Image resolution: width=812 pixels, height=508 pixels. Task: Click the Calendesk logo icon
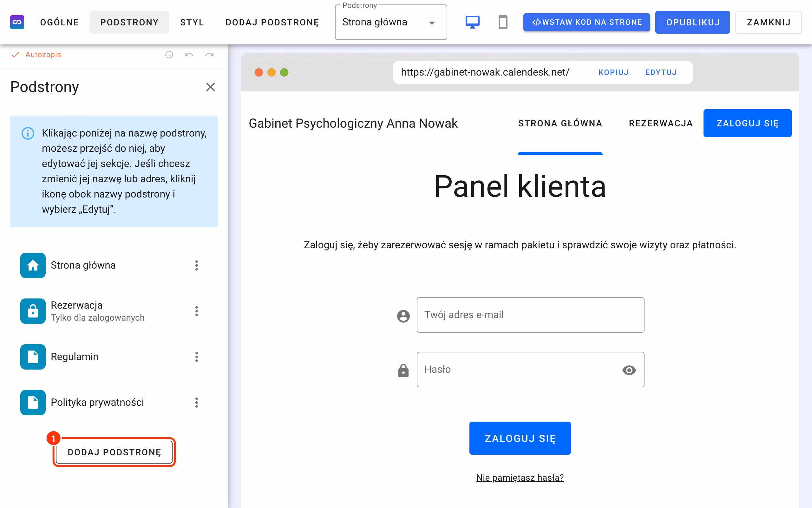(x=17, y=22)
